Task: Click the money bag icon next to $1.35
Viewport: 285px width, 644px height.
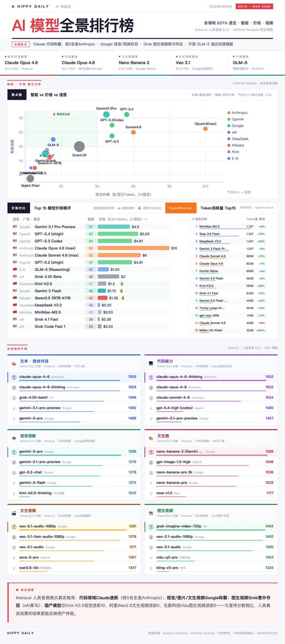Action: (x=122, y=297)
